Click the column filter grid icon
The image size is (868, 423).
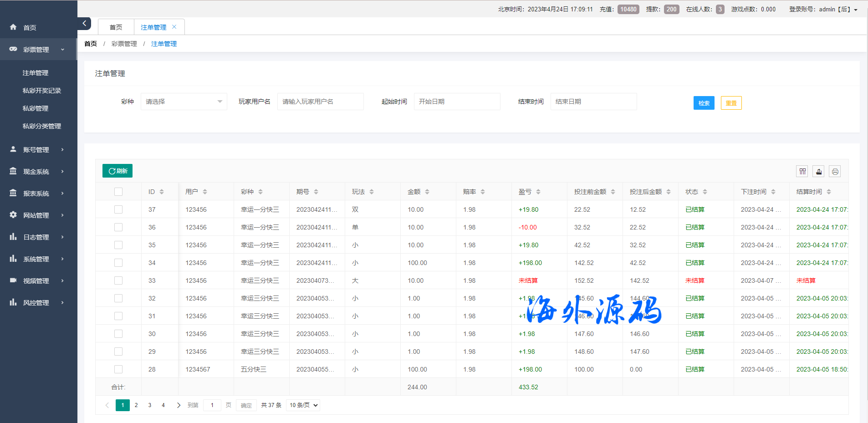point(802,171)
